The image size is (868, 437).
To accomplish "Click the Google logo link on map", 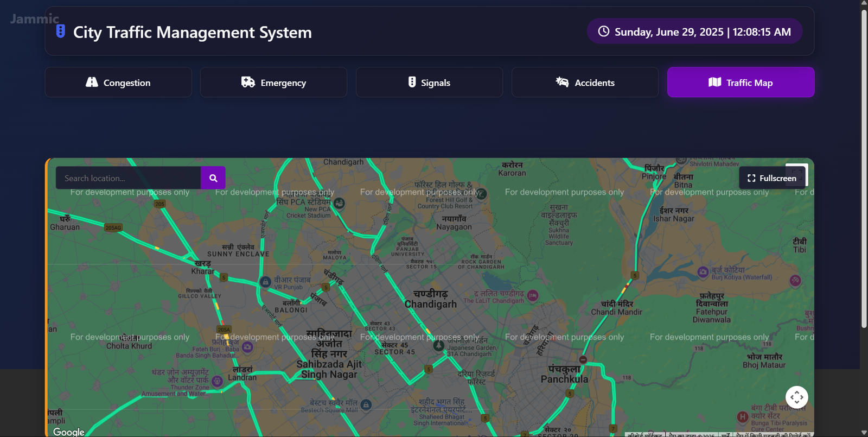I will (69, 432).
